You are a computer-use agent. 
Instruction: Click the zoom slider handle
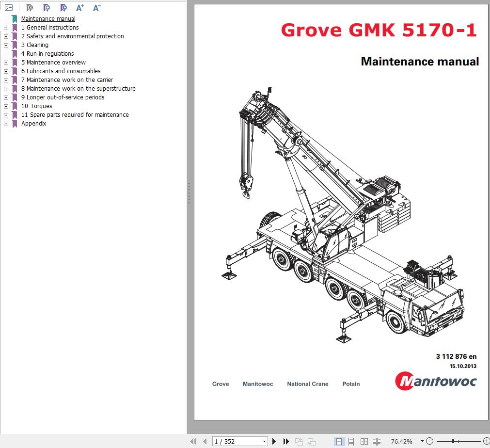coord(453,441)
